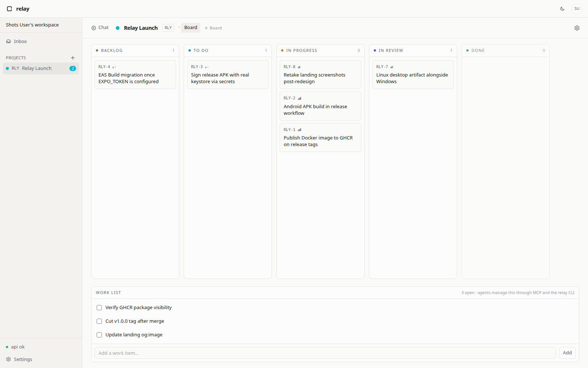This screenshot has width=588, height=368.
Task: Open card Sign release APK
Action: coord(228,74)
